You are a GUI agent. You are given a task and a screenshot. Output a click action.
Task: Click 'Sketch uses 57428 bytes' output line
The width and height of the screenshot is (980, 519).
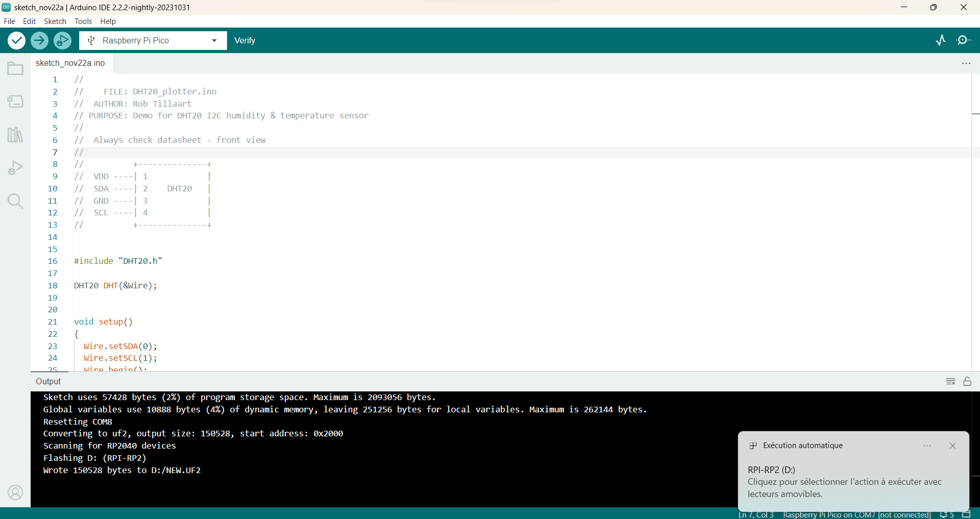tap(239, 398)
